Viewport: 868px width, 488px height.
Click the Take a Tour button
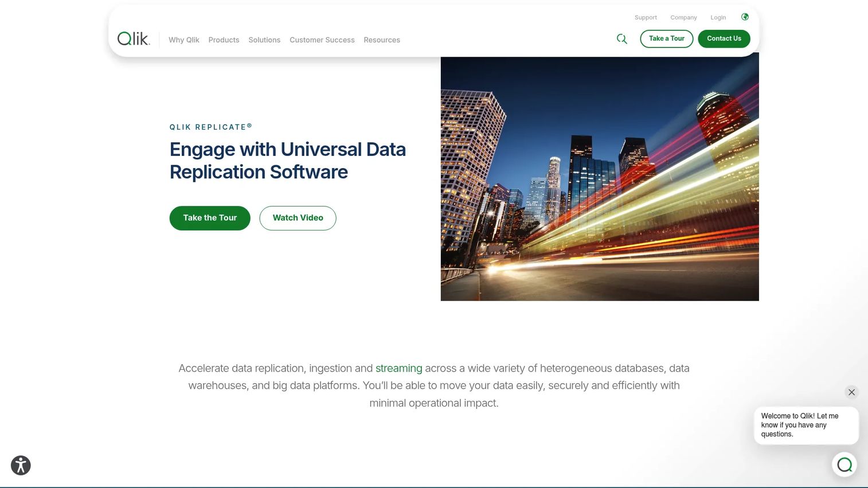coord(667,39)
